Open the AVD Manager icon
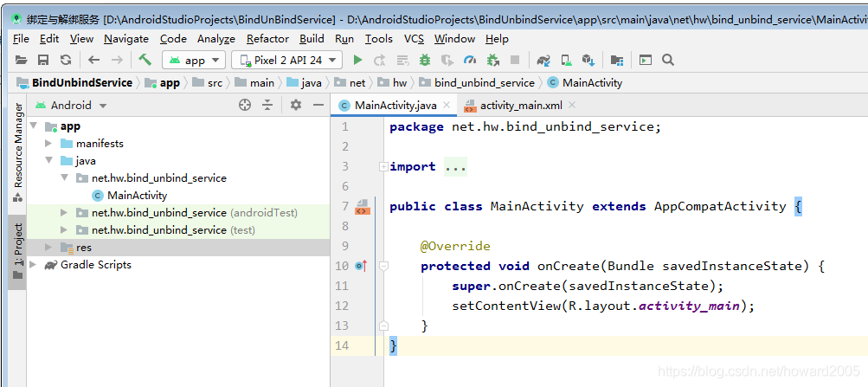This screenshot has height=387, width=868. click(566, 60)
